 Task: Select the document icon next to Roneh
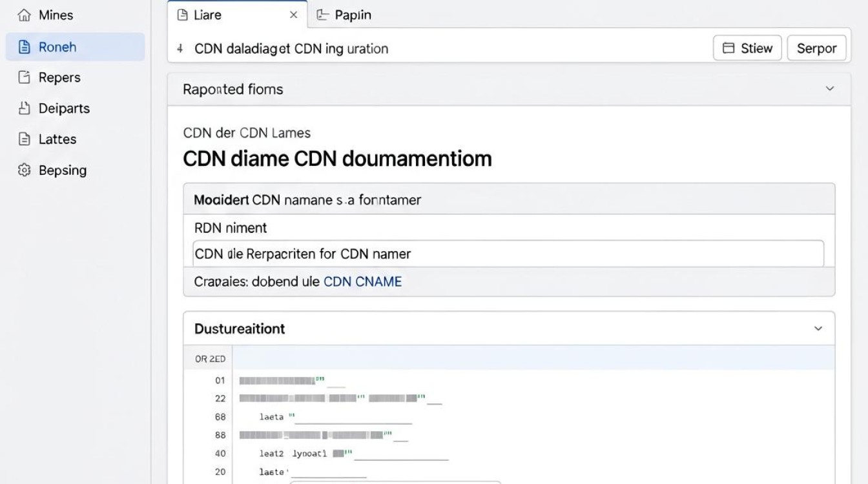(25, 46)
